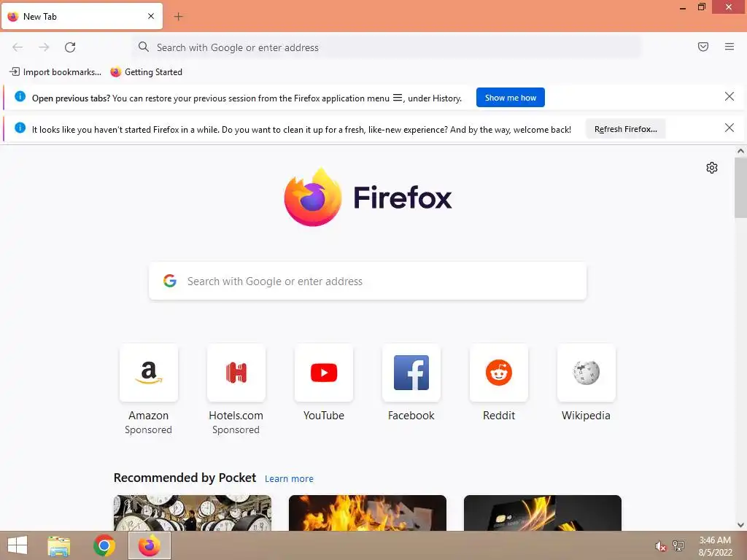Click Import bookmarks in bookmarks toolbar
Viewport: 747px width, 560px height.
point(55,72)
